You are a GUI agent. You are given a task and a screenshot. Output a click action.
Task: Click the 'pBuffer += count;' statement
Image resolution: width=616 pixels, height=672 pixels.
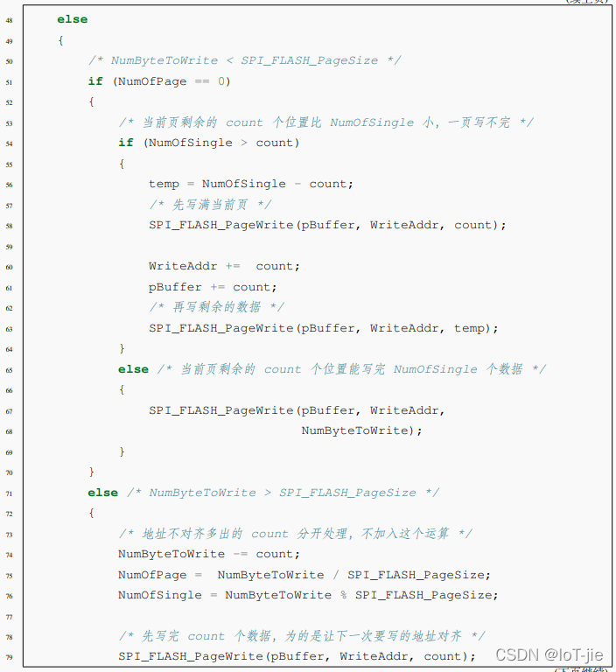coord(212,287)
